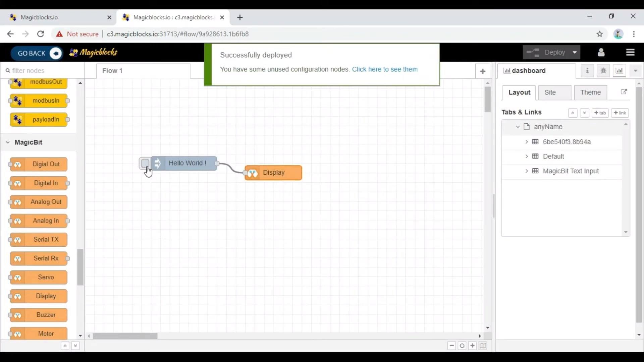The width and height of the screenshot is (644, 362).
Task: Click the canvas horizontal scrollbar thumb
Action: pyautogui.click(x=125, y=336)
